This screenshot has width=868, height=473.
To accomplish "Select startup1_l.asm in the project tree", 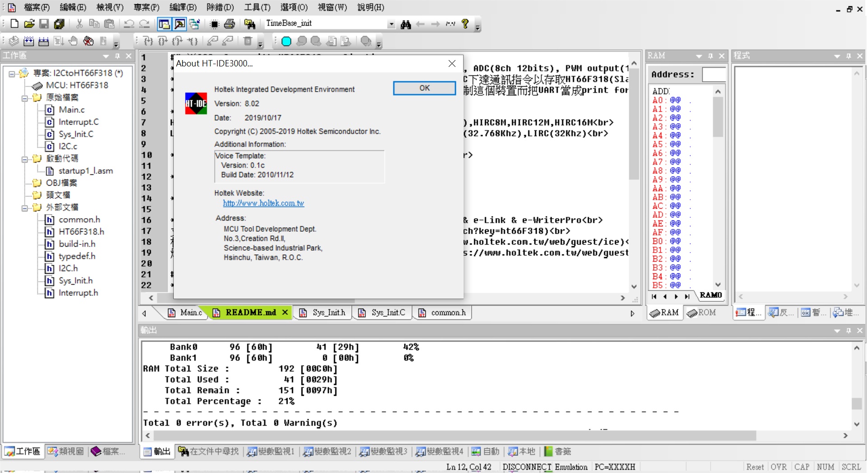I will tap(85, 171).
